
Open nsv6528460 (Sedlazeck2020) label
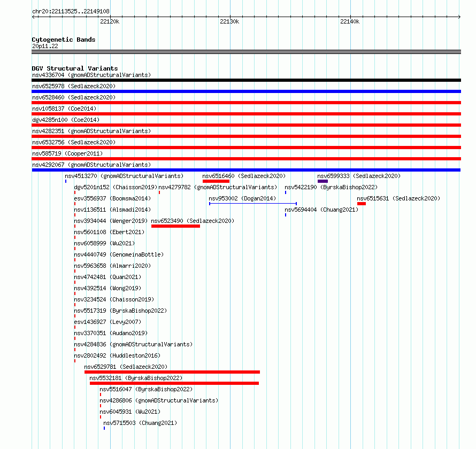click(74, 97)
